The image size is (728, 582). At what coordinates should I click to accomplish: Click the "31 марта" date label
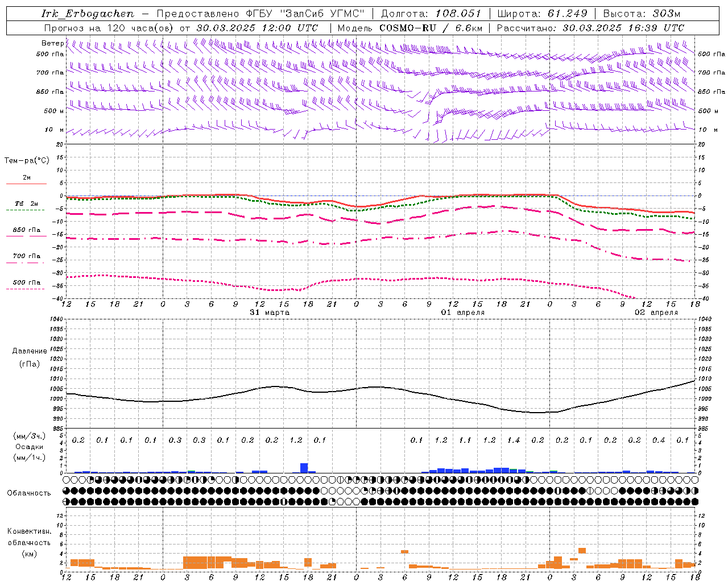(270, 312)
